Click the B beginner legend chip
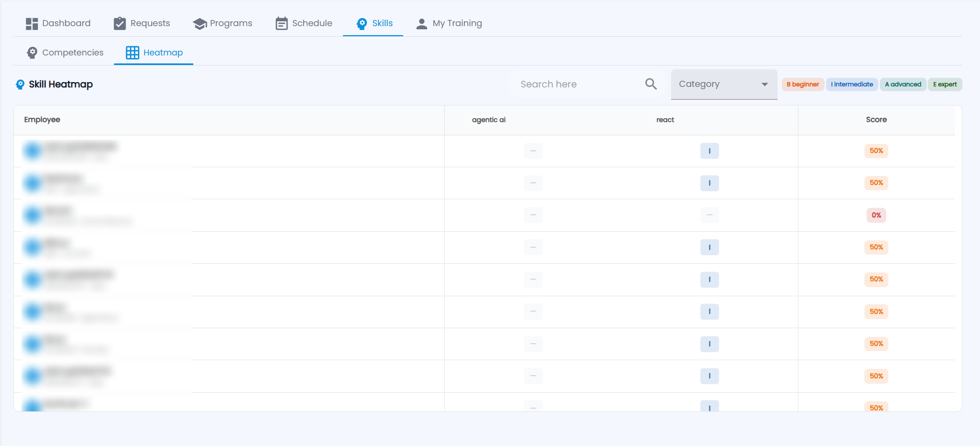This screenshot has width=980, height=446. coord(803,84)
